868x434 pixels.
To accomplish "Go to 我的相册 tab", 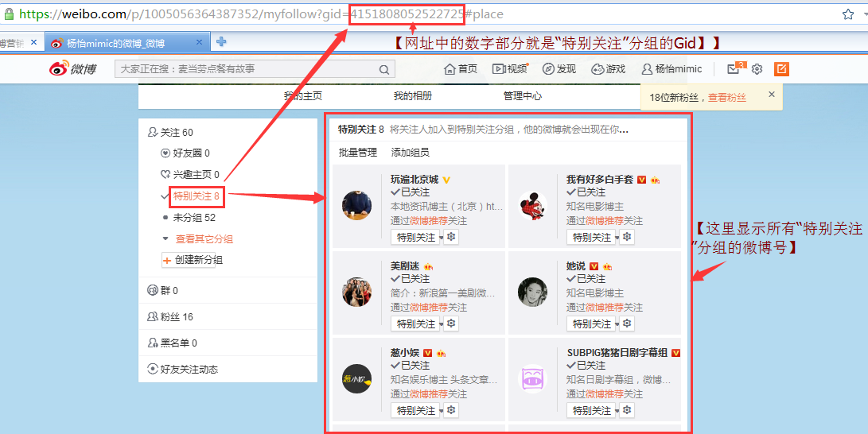I will click(413, 96).
